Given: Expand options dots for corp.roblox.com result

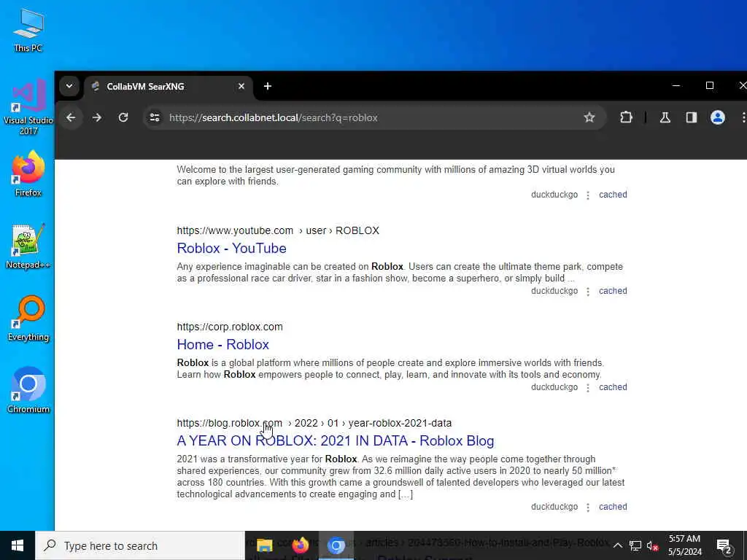Looking at the screenshot, I should [588, 388].
